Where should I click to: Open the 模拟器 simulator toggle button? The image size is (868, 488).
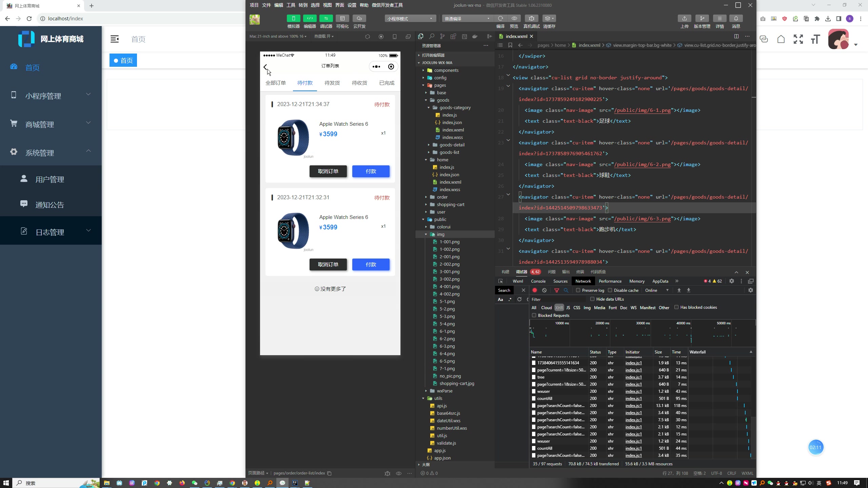point(293,18)
